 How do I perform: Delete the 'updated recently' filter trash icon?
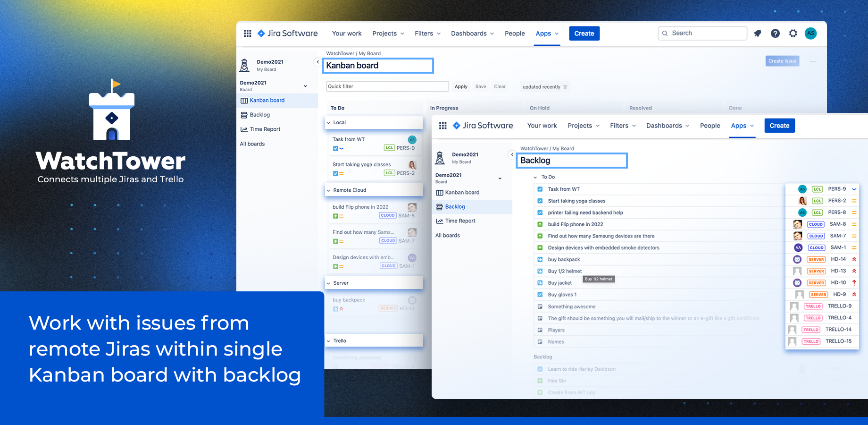point(565,87)
